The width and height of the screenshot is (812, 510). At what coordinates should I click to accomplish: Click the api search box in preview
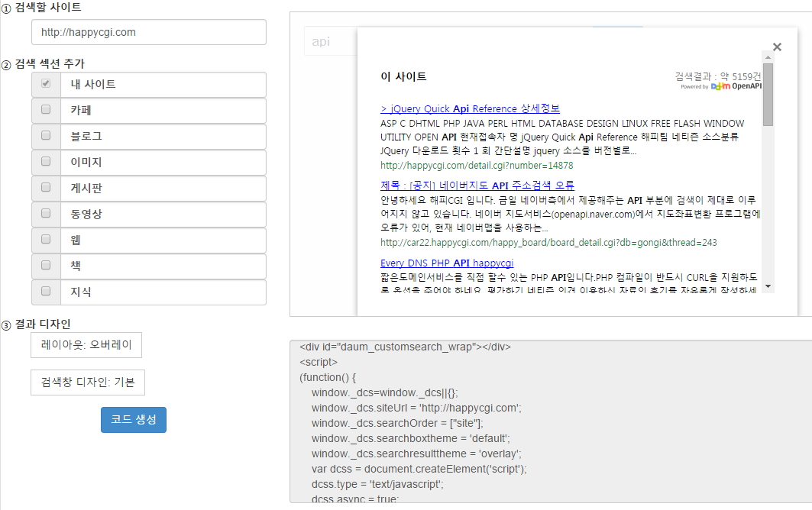coord(331,41)
